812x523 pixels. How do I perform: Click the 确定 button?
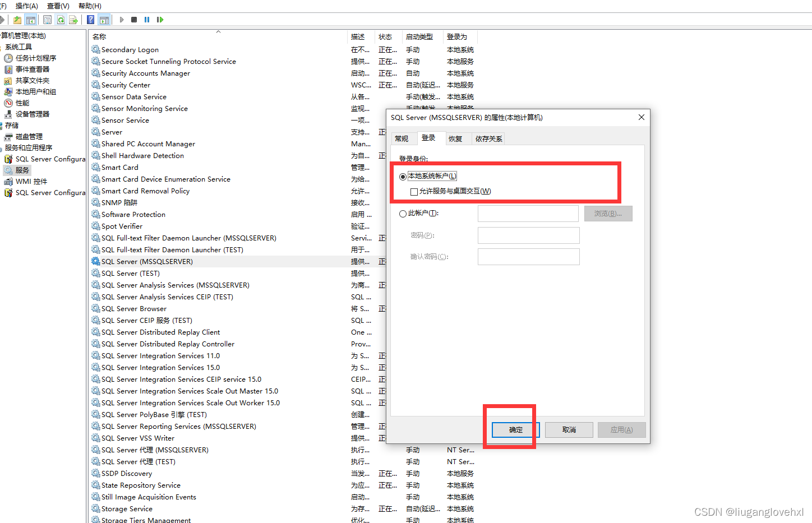pyautogui.click(x=515, y=430)
